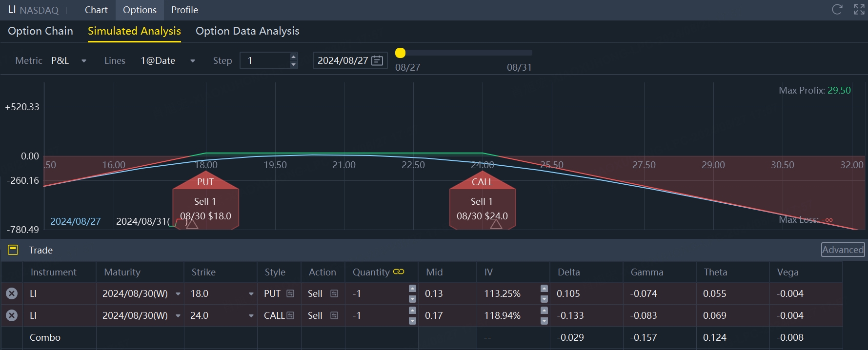868x350 pixels.
Task: Raise IV of 118.94% row
Action: (x=544, y=310)
